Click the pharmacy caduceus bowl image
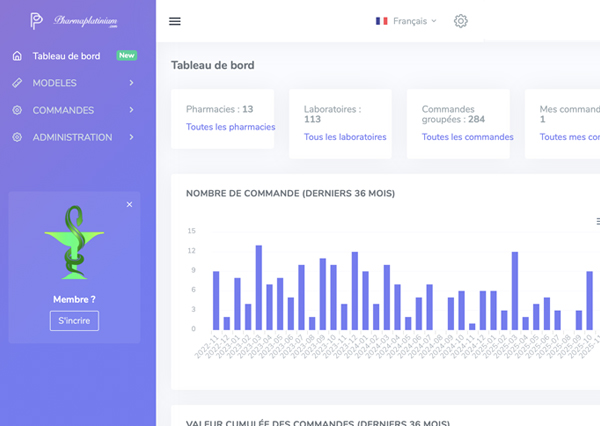The height and width of the screenshot is (426, 600). (74, 243)
